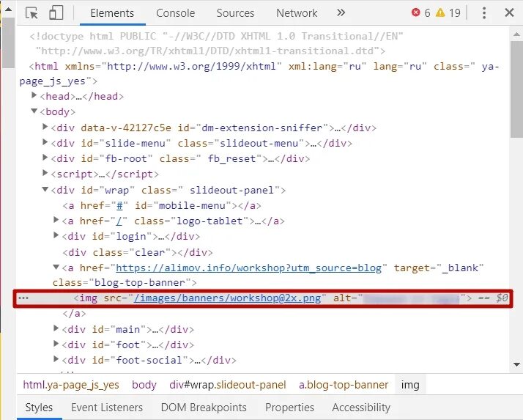Click the yellow warning count icon

440,12
